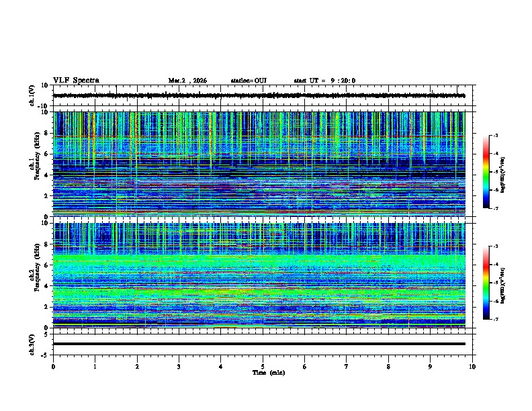Click the ch.1 voltage waveform trace
This screenshot has width=532, height=411.
point(259,95)
